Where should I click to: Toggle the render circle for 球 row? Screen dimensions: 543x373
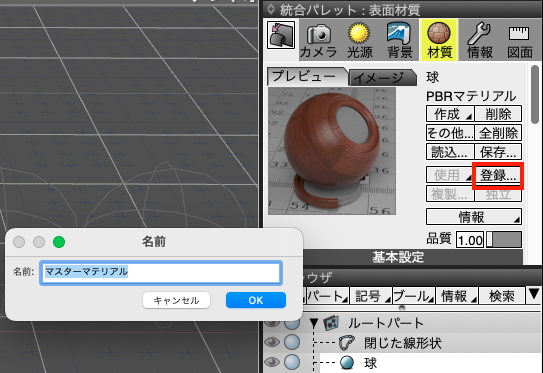tap(292, 362)
